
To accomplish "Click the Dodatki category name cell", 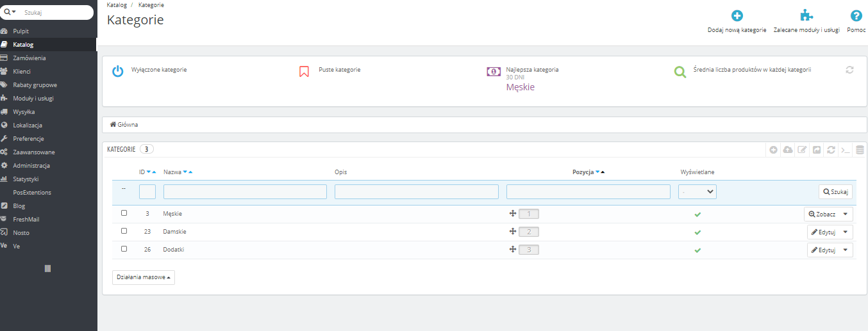I will [x=174, y=249].
